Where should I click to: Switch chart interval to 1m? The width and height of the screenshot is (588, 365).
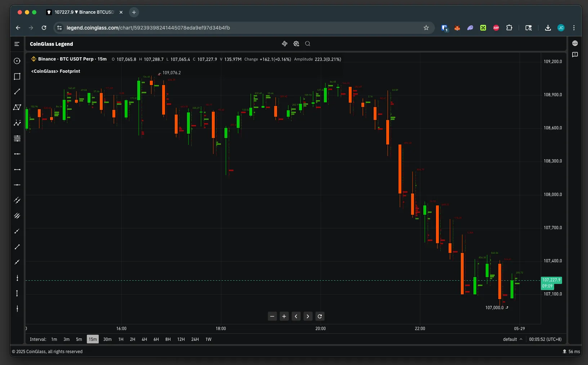pyautogui.click(x=54, y=339)
